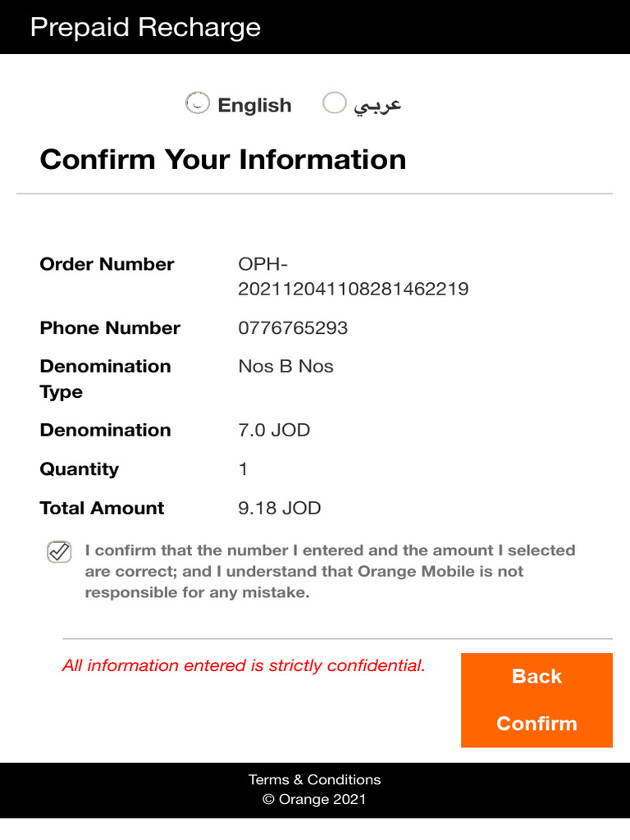Click the quantity value 1
The image size is (630, 840).
pos(243,469)
